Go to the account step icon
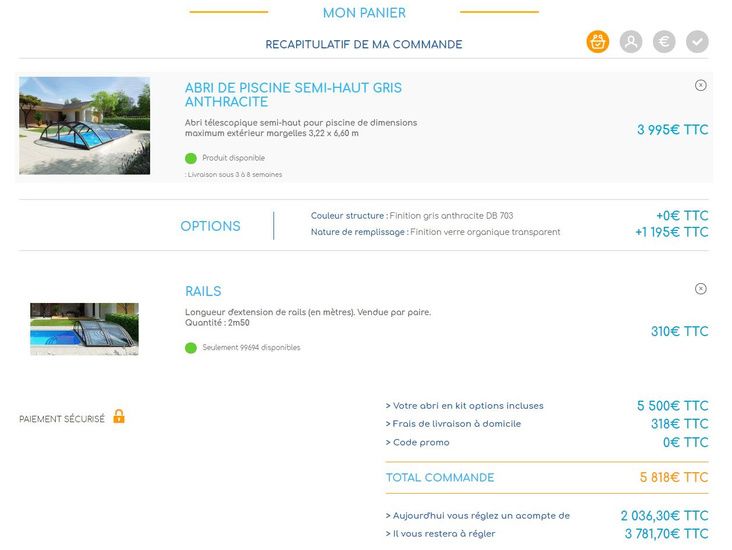 630,42
